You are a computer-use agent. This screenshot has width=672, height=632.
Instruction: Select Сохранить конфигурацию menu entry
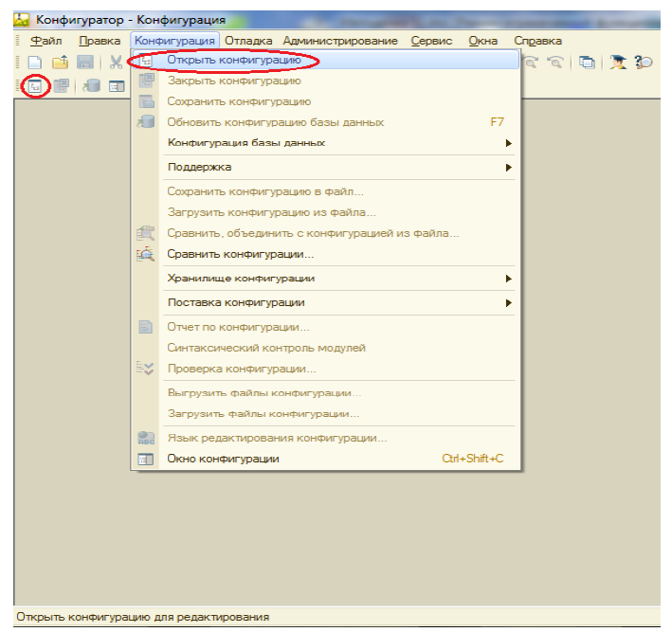326,101
